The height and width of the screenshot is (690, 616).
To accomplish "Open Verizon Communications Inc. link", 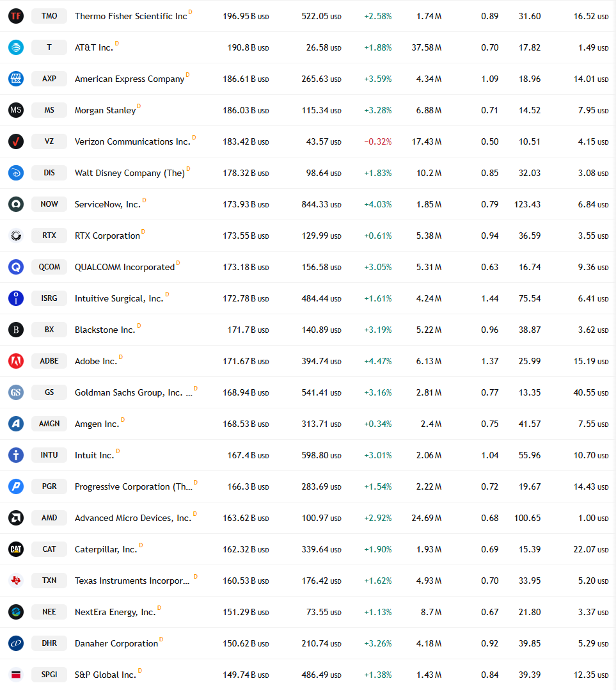I will coord(132,141).
